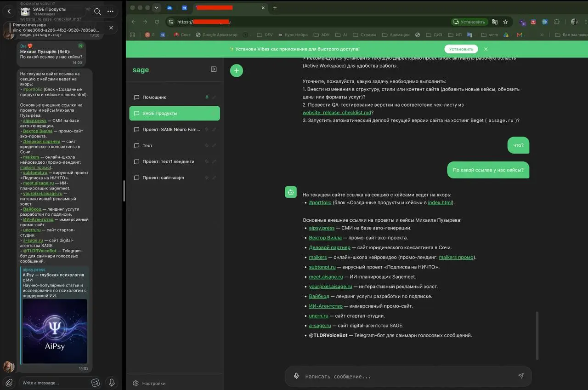Click the Установить button in the green banner

pos(461,49)
